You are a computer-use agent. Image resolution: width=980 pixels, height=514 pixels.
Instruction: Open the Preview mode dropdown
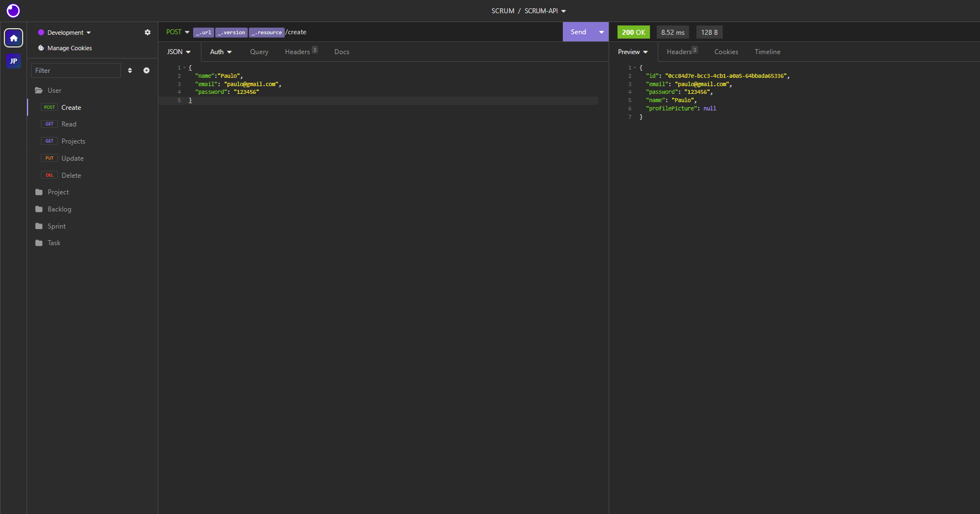click(633, 52)
